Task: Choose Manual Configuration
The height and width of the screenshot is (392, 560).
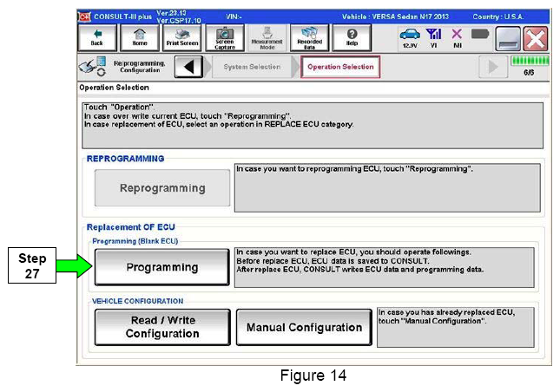Action: tap(304, 328)
